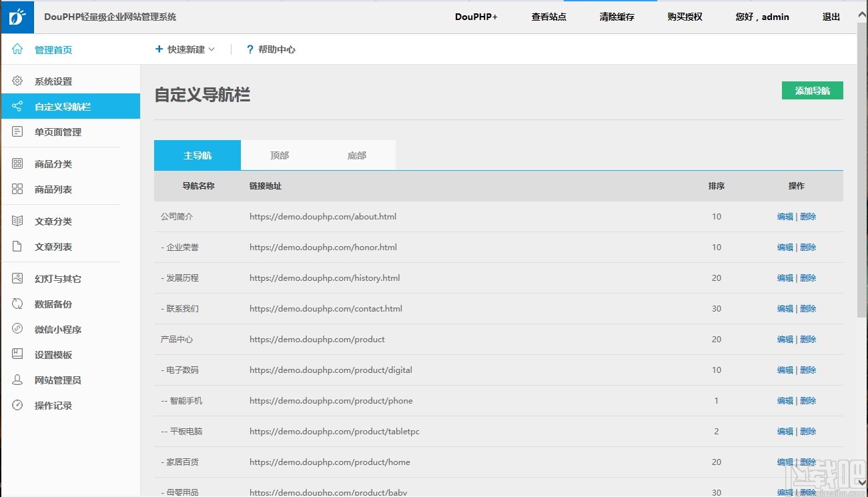Image resolution: width=868 pixels, height=497 pixels.
Task: Open 文章分类 in sidebar
Action: click(53, 221)
